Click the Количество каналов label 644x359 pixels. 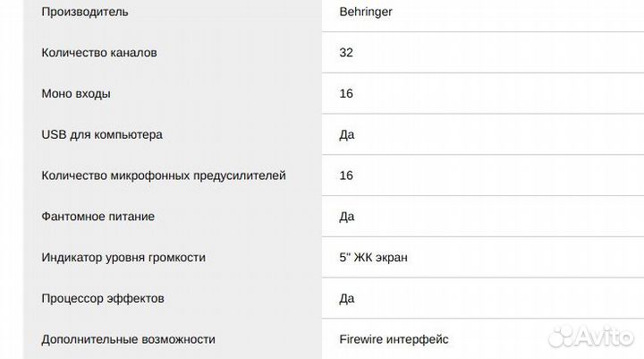[x=99, y=53]
